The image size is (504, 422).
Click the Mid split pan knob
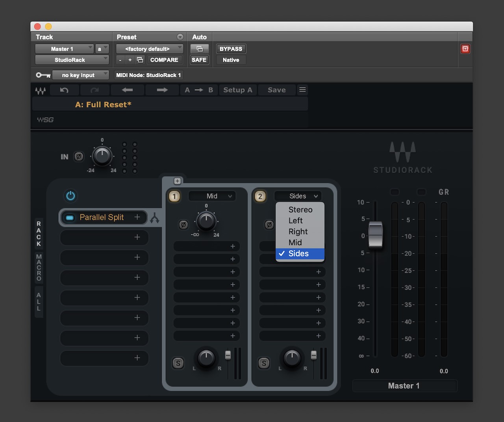[206, 359]
